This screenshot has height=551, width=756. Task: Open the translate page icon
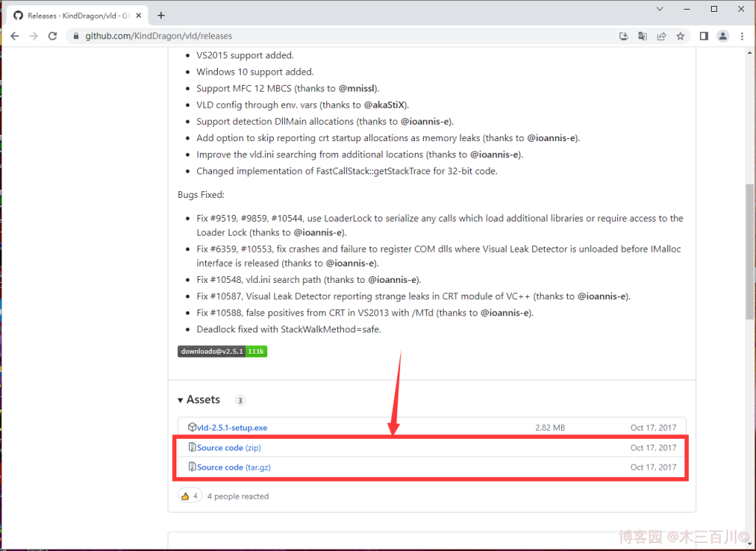pyautogui.click(x=642, y=35)
